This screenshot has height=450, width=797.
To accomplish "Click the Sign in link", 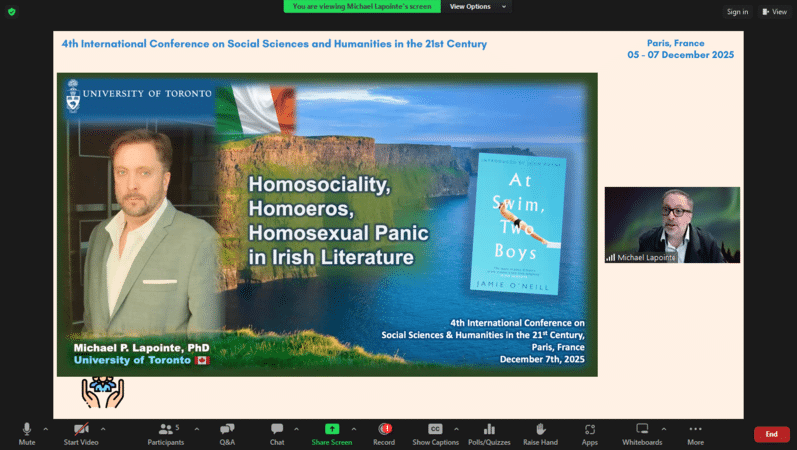I will pyautogui.click(x=737, y=12).
